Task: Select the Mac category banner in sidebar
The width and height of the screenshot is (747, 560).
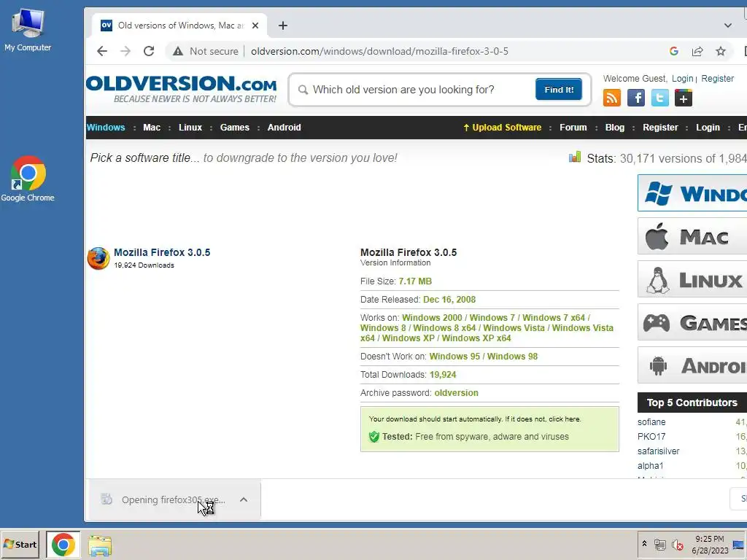Action: (x=692, y=236)
